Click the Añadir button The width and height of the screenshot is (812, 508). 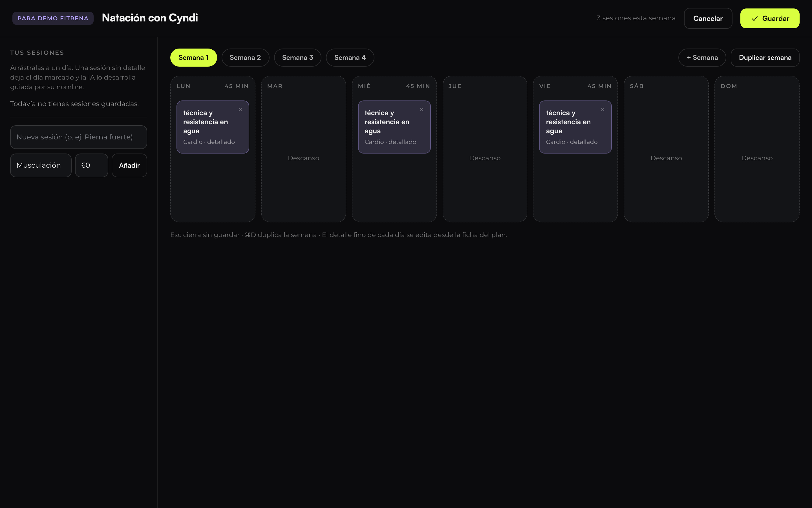point(129,165)
